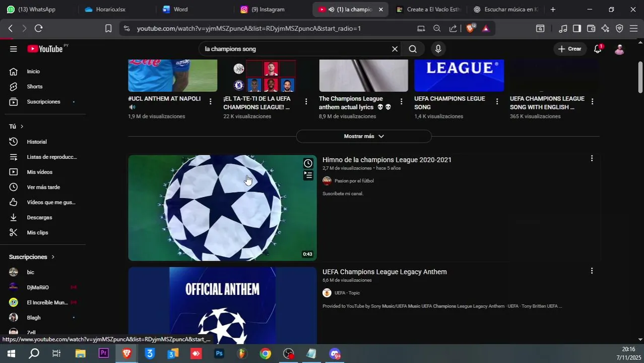
Task: Open Brave main menu
Action: pos(633,29)
